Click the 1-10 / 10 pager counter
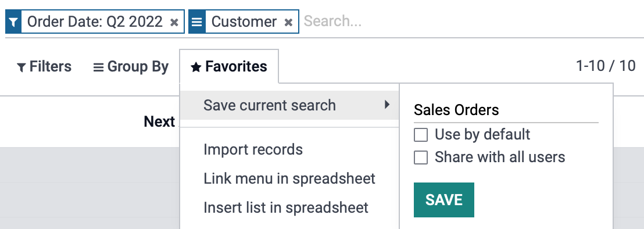The image size is (644, 229). [606, 66]
